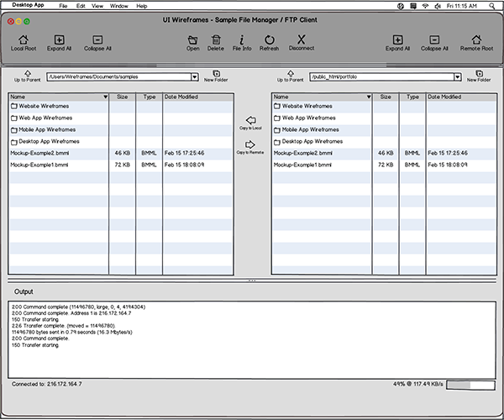
Task: Open the Help menu
Action: [x=141, y=6]
